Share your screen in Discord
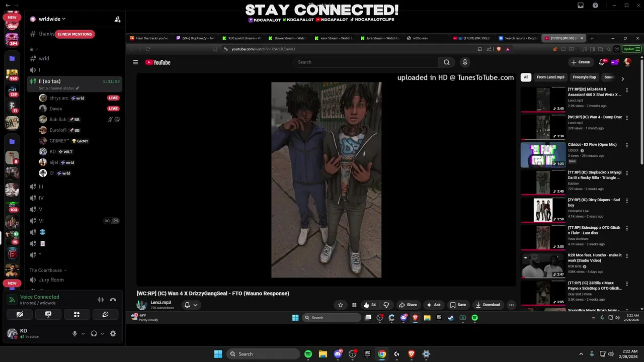Screen dimensions: 644x362 tap(48, 314)
